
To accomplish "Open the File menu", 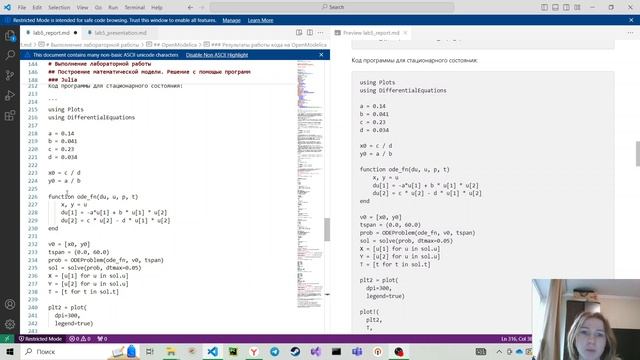I will point(22,7).
